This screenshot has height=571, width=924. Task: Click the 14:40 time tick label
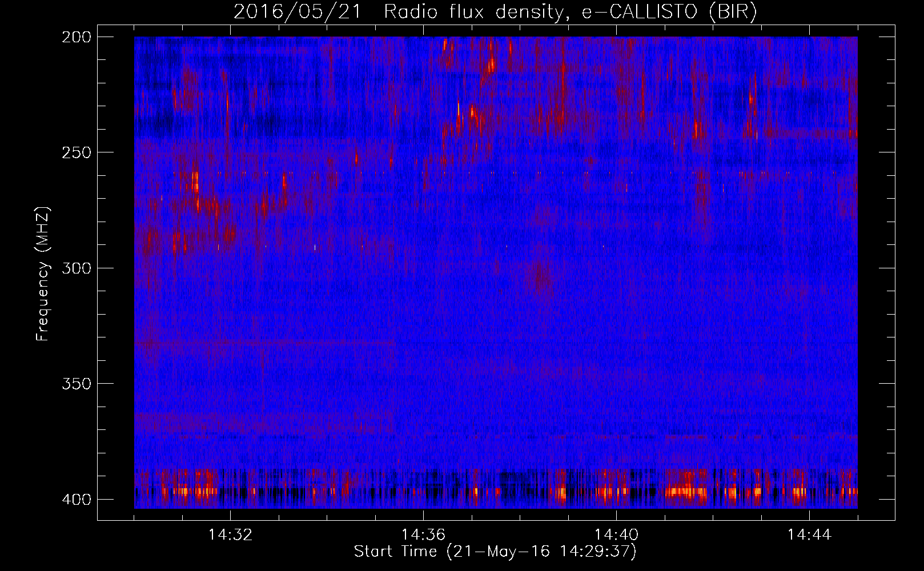616,534
